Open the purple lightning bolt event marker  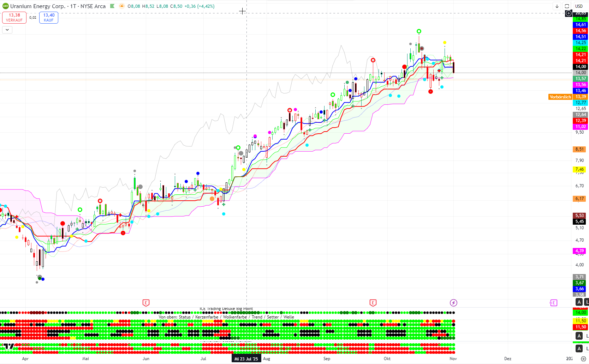point(453,303)
